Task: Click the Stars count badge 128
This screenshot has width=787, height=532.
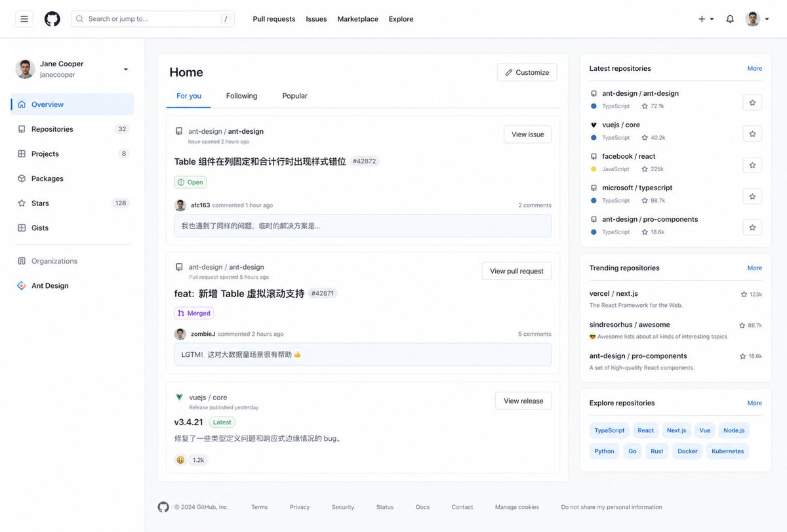Action: click(x=121, y=203)
